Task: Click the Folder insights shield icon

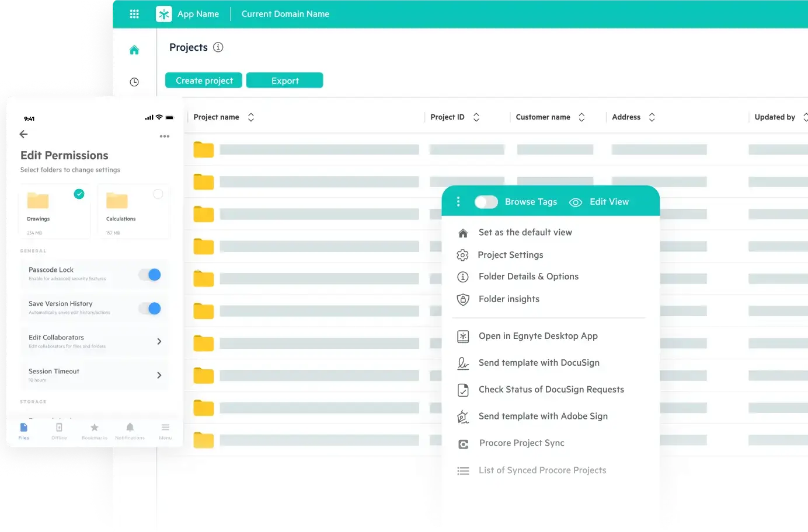Action: (463, 300)
